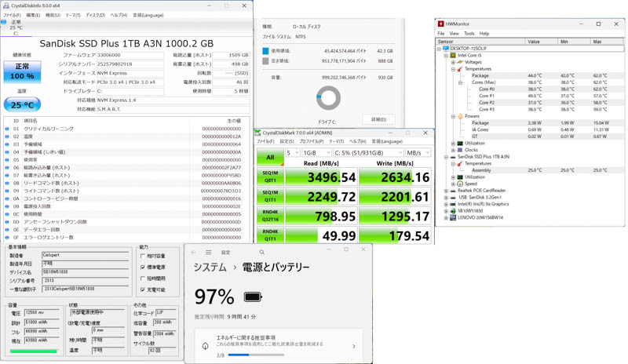This screenshot has height=364, width=628.
Task: Open the ディスク(D) menu in CrystalDiskInfo
Action: coord(95,15)
